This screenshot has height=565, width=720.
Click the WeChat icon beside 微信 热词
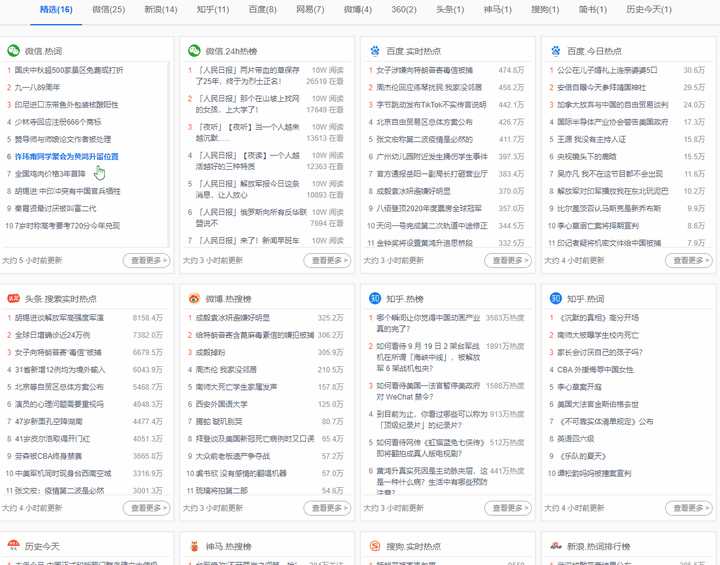(x=13, y=51)
